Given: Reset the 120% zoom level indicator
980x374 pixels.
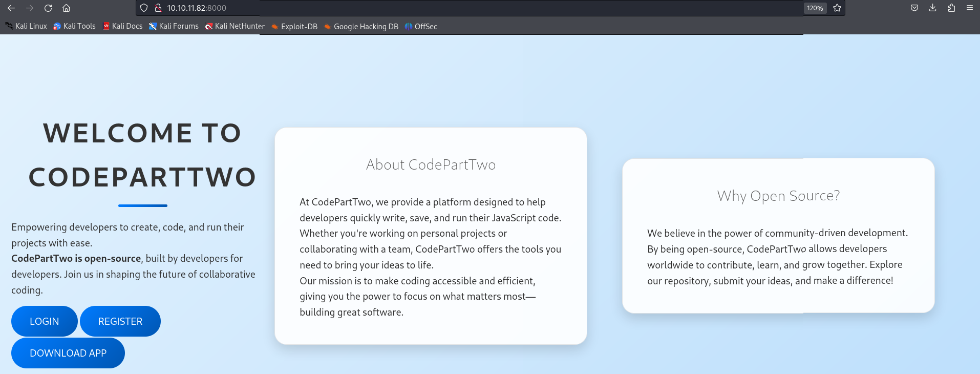Looking at the screenshot, I should [815, 8].
